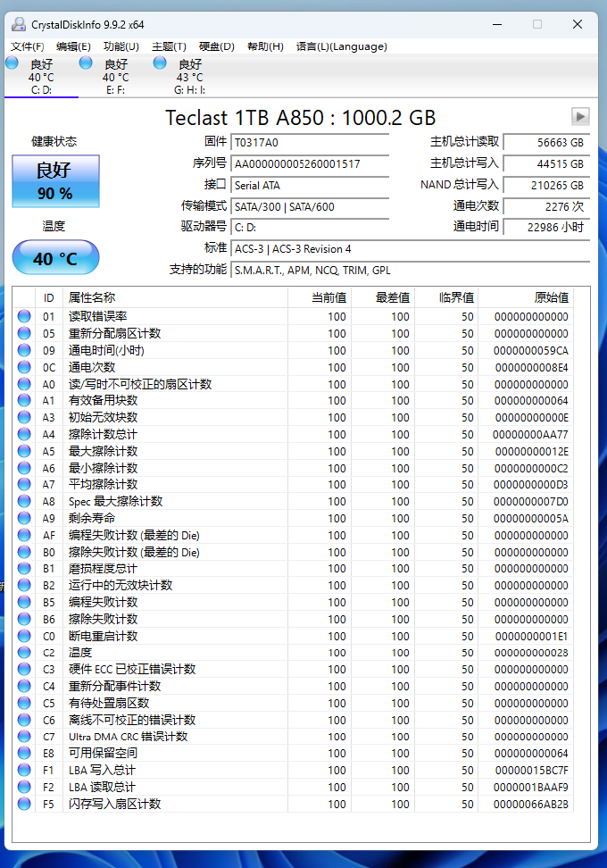
Task: Select the E: F: disk tab
Action: click(x=115, y=77)
